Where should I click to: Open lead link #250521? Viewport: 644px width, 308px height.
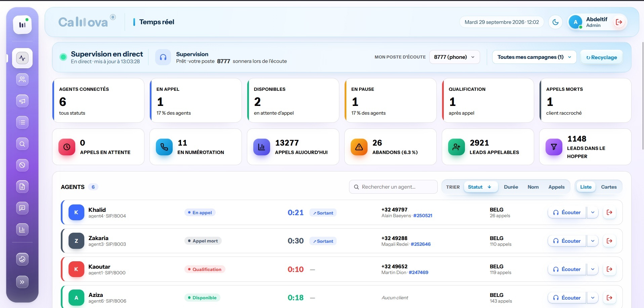(423, 216)
